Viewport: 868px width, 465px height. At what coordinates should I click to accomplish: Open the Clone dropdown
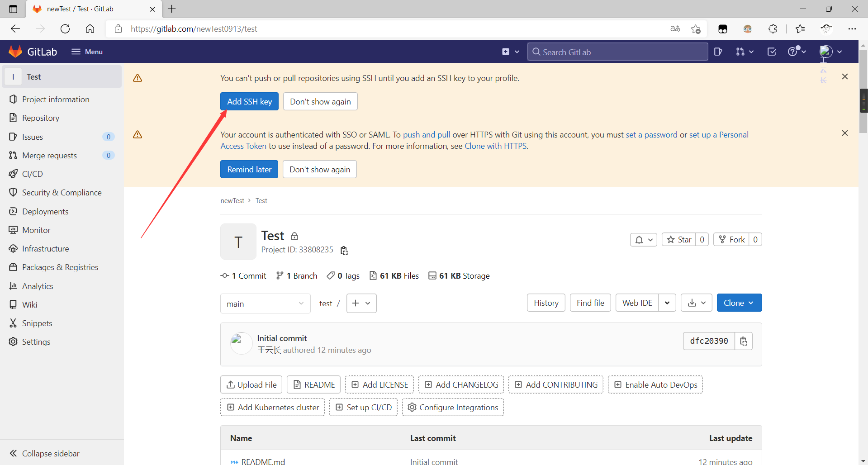739,303
